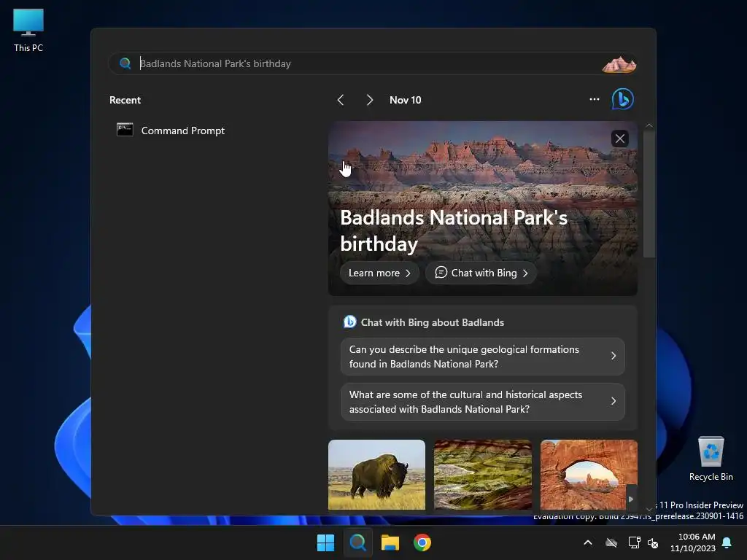Click the muted volume tray icon

tap(653, 542)
